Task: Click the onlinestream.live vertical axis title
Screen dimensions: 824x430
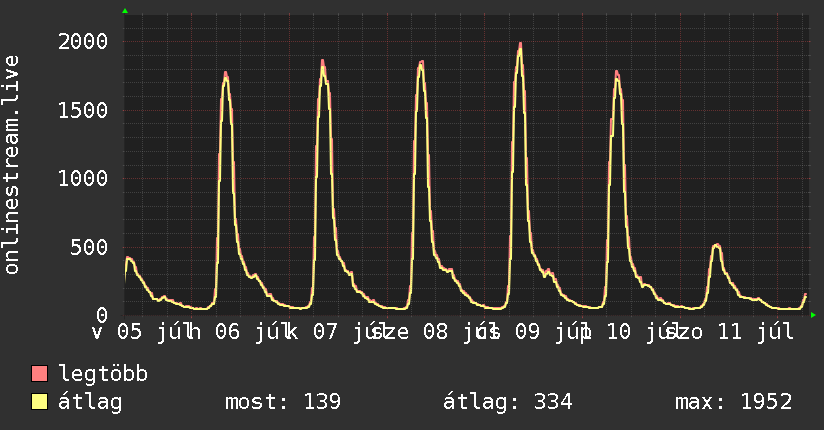Action: pos(11,165)
